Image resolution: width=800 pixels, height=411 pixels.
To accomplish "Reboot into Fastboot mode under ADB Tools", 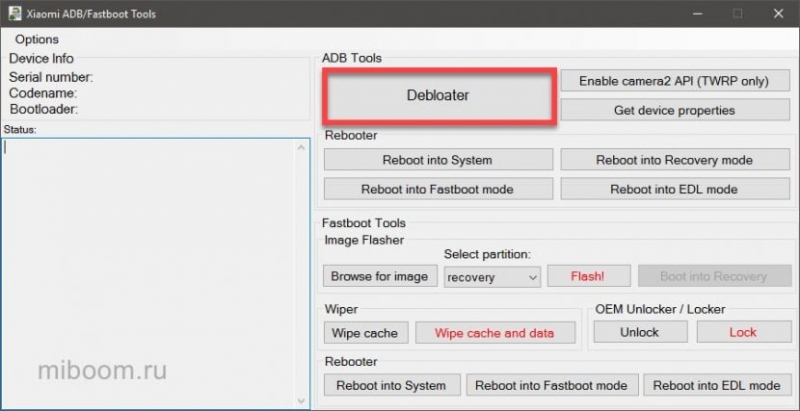I will pyautogui.click(x=438, y=189).
